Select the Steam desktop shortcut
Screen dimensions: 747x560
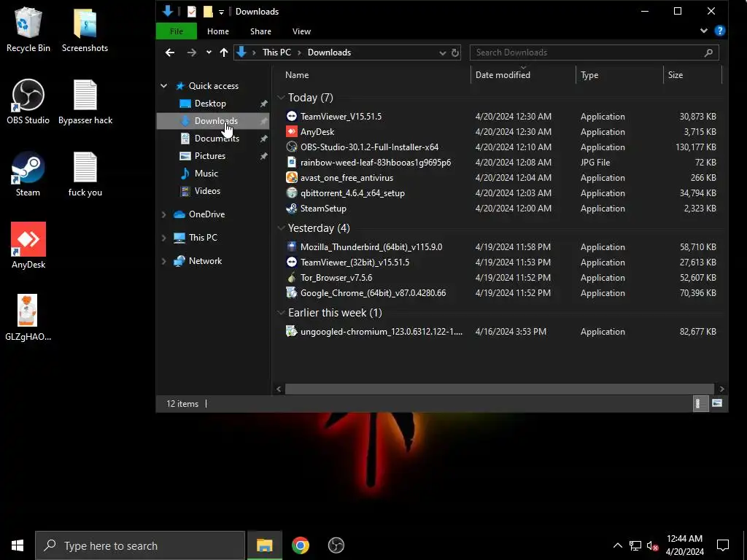(28, 174)
